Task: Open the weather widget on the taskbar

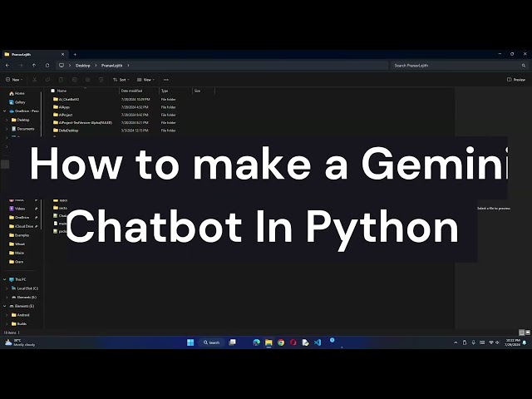Action: [20, 342]
